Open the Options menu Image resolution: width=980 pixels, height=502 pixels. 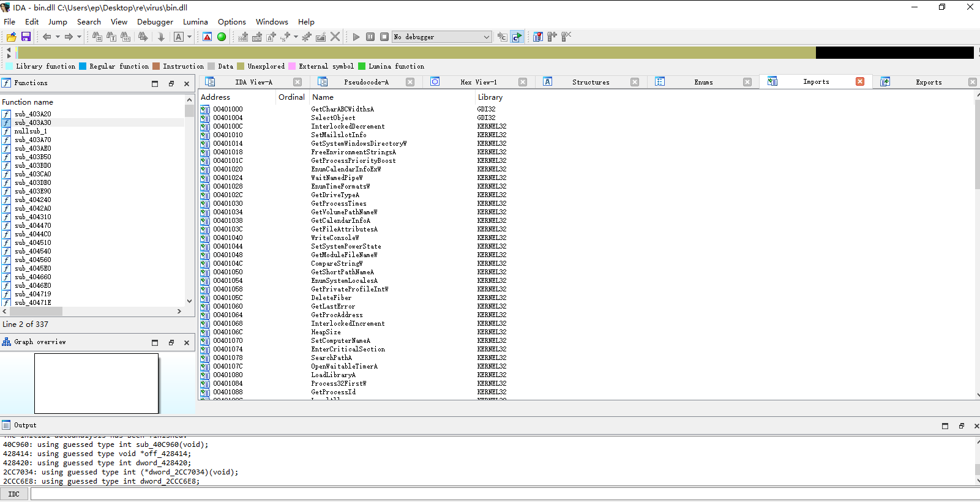232,21
